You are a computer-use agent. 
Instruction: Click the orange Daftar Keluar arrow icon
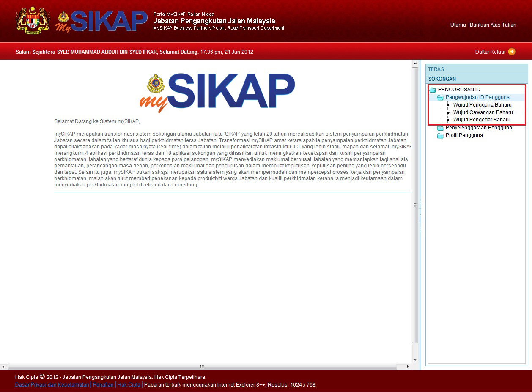tap(512, 52)
